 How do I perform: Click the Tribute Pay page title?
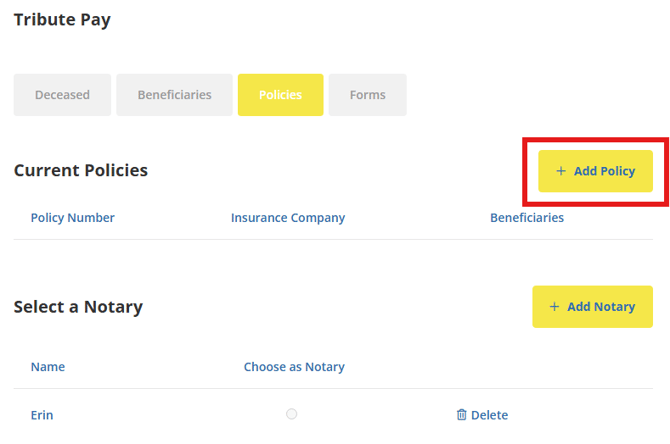(62, 20)
